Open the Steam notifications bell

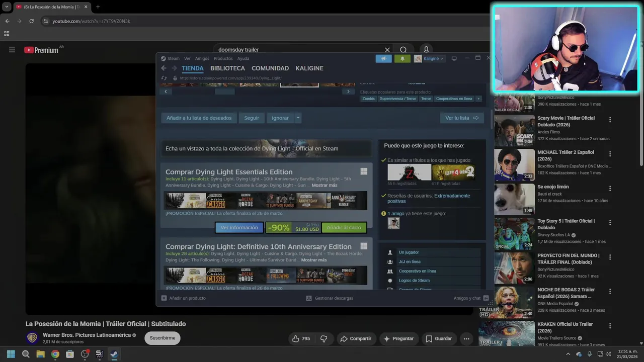point(402,58)
